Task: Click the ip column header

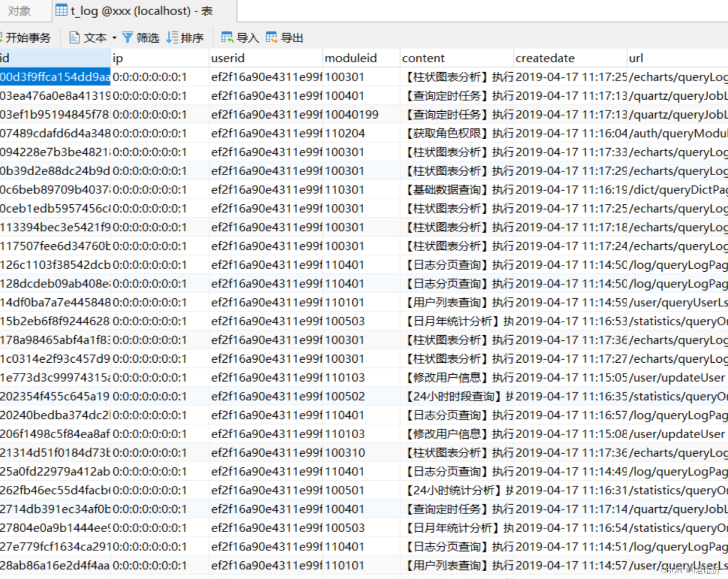Action: pos(160,58)
